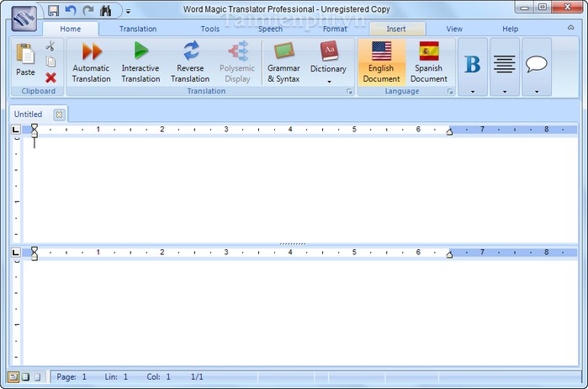The height and width of the screenshot is (389, 588).
Task: Click the splitter grip between panes
Action: (293, 244)
